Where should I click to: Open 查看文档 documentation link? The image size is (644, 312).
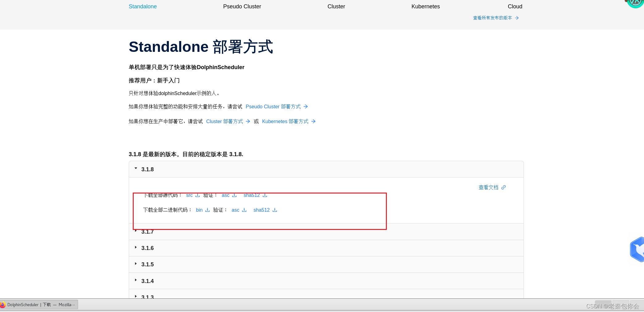click(x=488, y=187)
